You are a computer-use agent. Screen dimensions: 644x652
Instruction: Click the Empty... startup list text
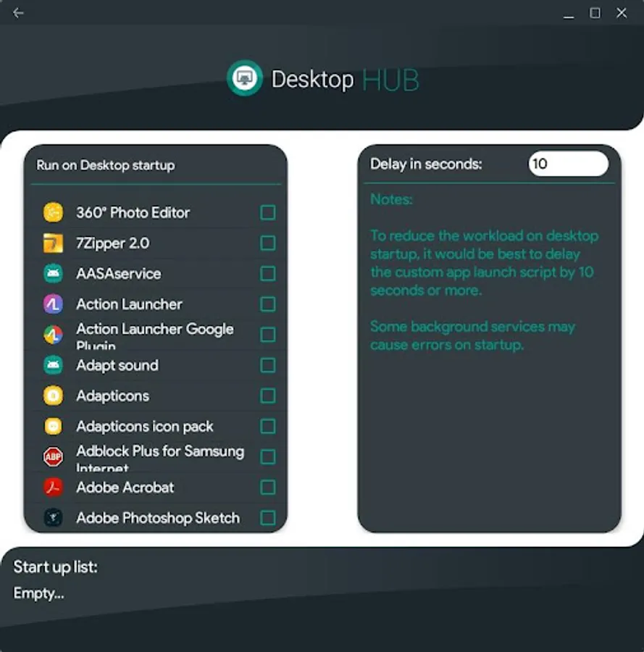pyautogui.click(x=38, y=593)
